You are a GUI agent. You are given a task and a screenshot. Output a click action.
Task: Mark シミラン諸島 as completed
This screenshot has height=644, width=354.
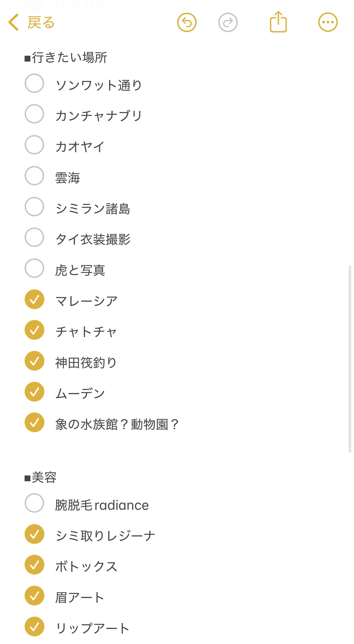(35, 207)
